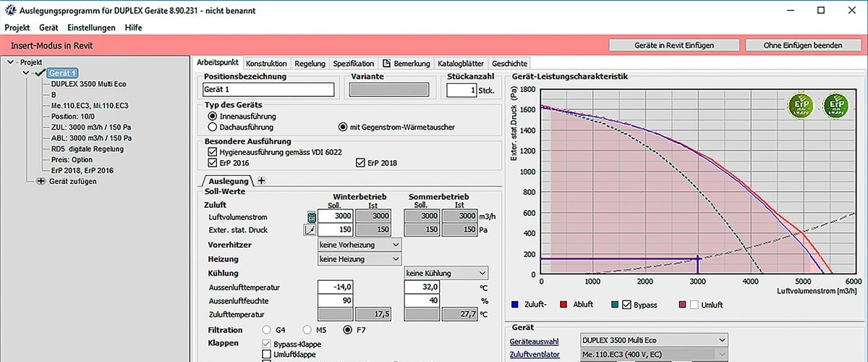Open the Vorerhitzer dropdown showing keine Vorheizung
Image resolution: width=868 pixels, height=362 pixels.
359,245
